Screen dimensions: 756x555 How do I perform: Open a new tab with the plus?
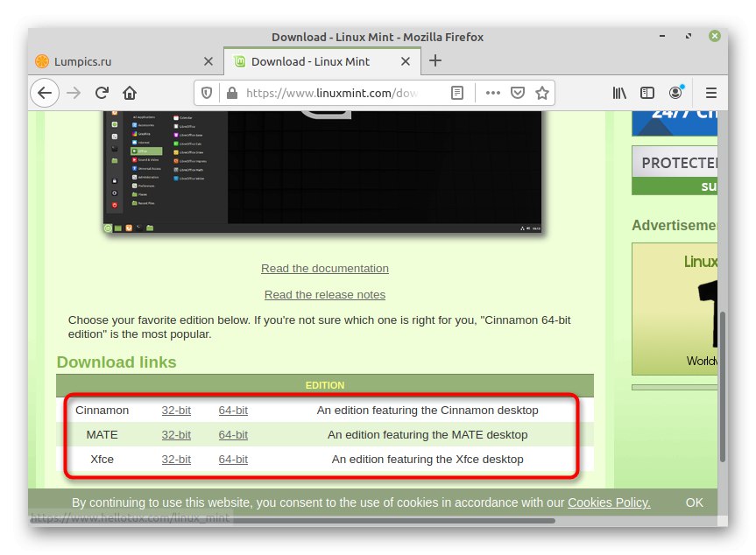tap(435, 60)
